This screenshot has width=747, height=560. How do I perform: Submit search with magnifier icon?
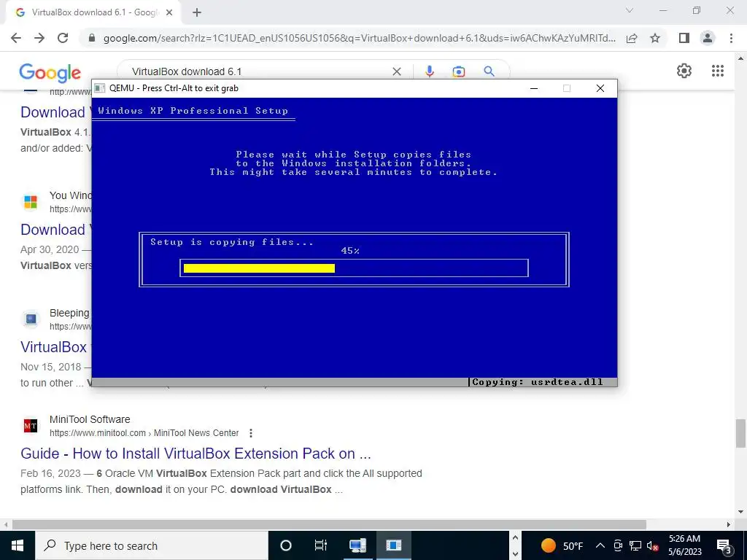(489, 71)
